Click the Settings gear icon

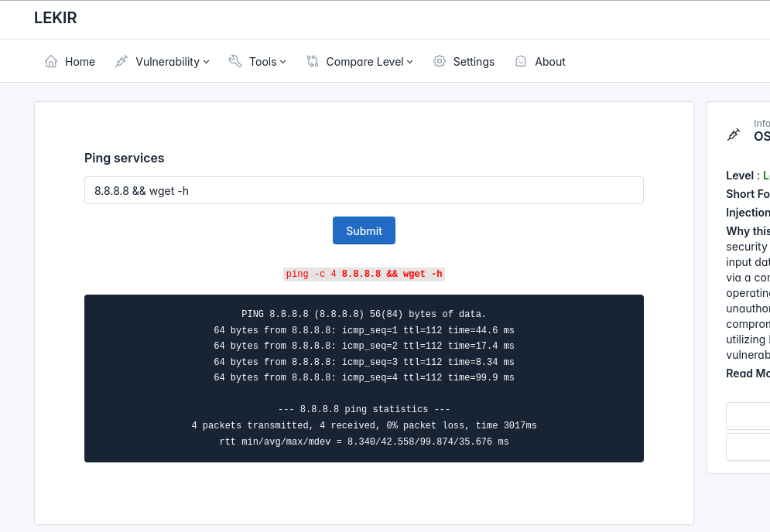pos(440,61)
